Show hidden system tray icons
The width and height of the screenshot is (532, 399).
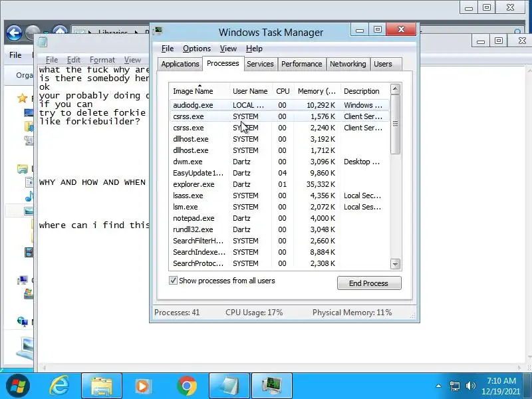[439, 386]
